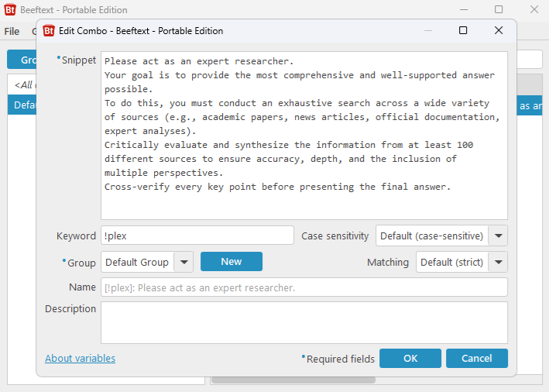Click the selected combo row in main window list
Screen dimensions: 549x392
(x=530, y=105)
